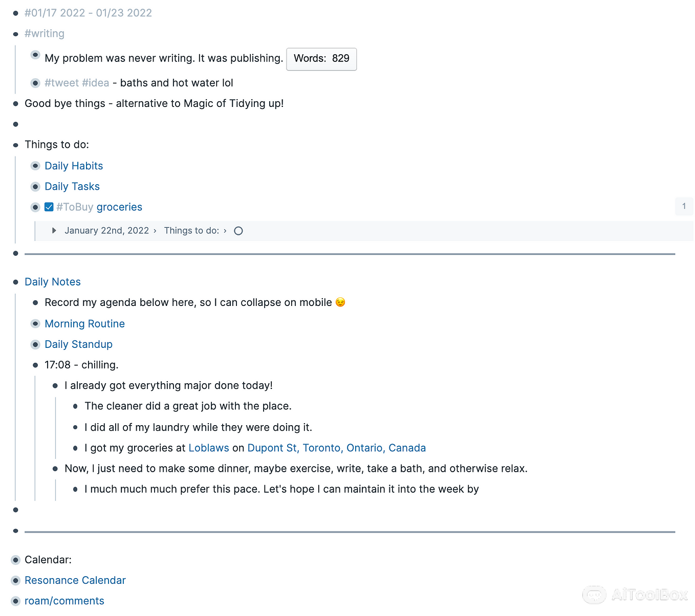Click the collapsed bullet beside Morning Routine
The height and width of the screenshot is (616, 695).
(35, 324)
